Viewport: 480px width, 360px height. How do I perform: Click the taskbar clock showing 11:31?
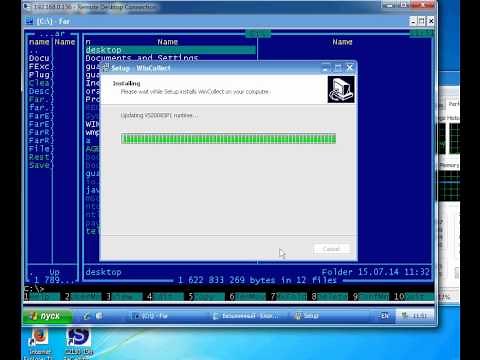tap(419, 316)
